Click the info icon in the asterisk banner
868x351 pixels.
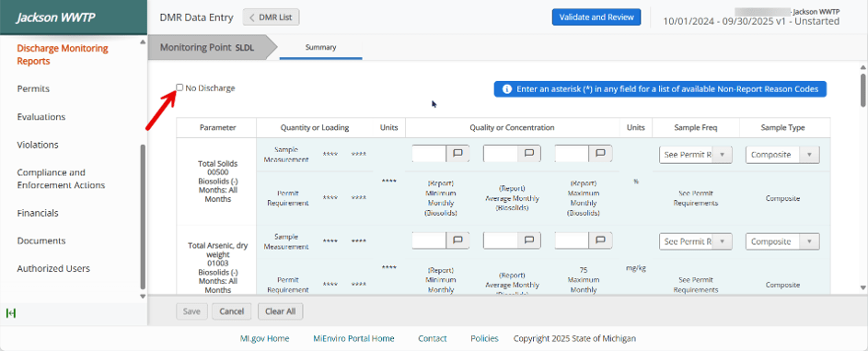[506, 89]
